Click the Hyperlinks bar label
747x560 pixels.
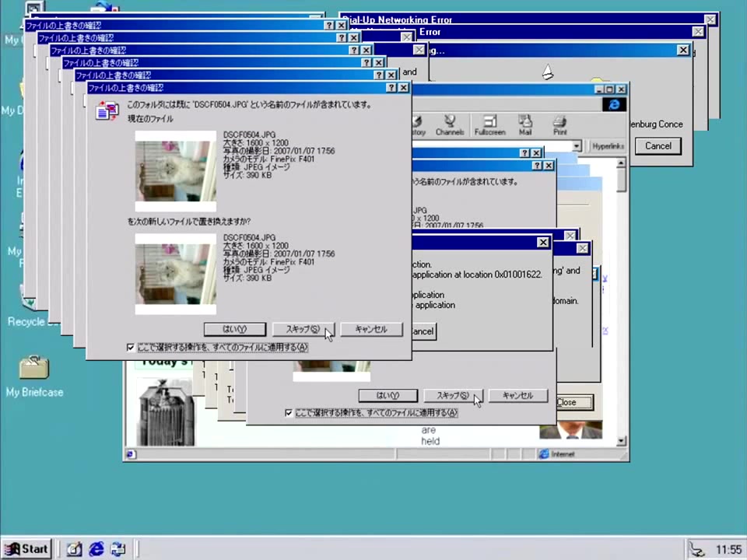point(608,146)
